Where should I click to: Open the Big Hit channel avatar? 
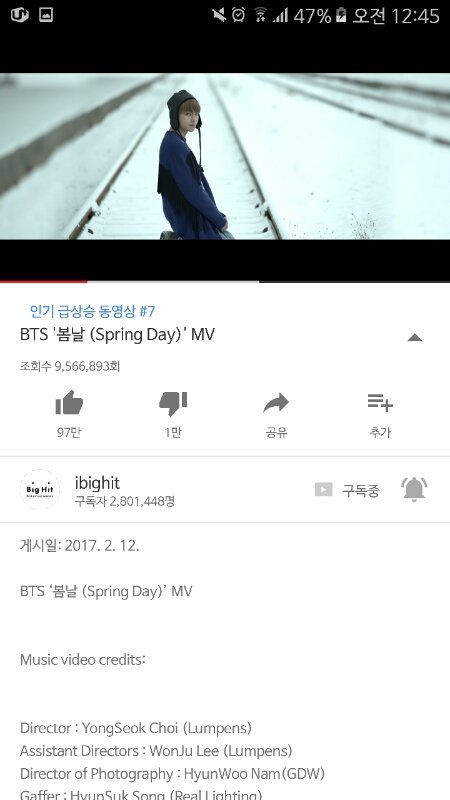click(40, 489)
